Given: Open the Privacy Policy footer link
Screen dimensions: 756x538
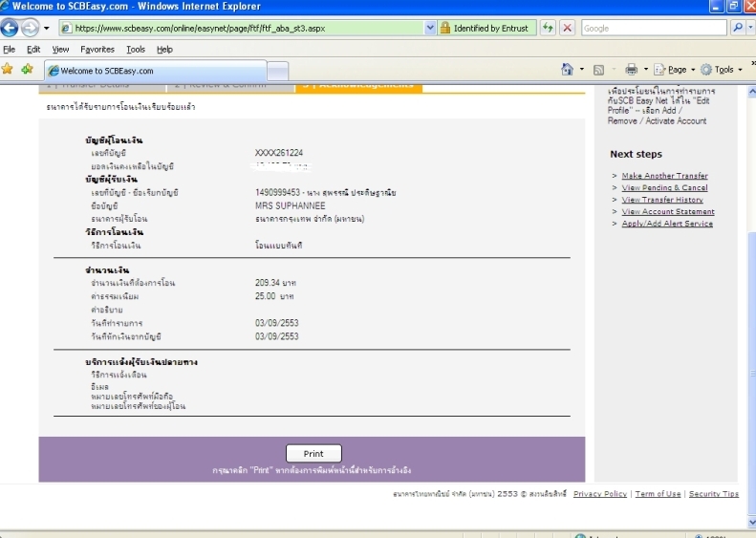Looking at the screenshot, I should pyautogui.click(x=600, y=494).
